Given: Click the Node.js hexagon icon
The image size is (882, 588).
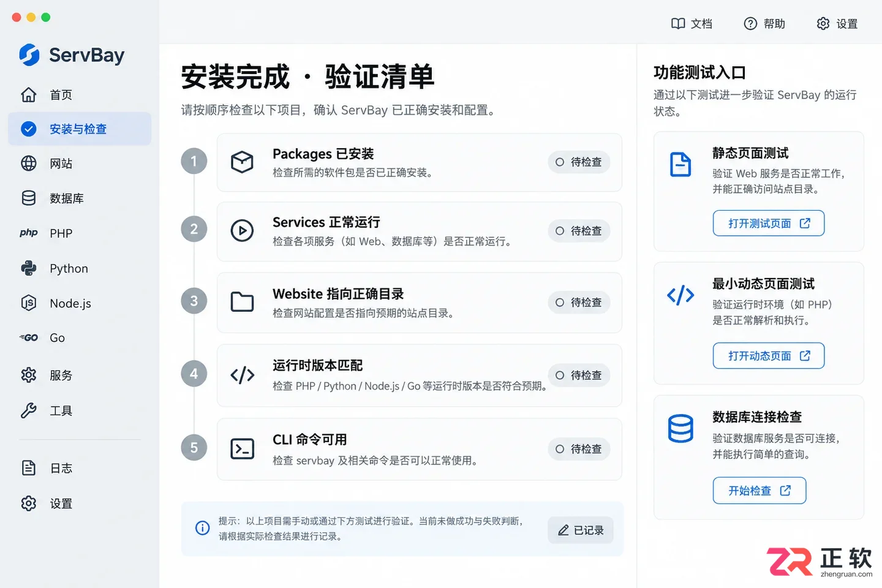Looking at the screenshot, I should click(x=29, y=303).
